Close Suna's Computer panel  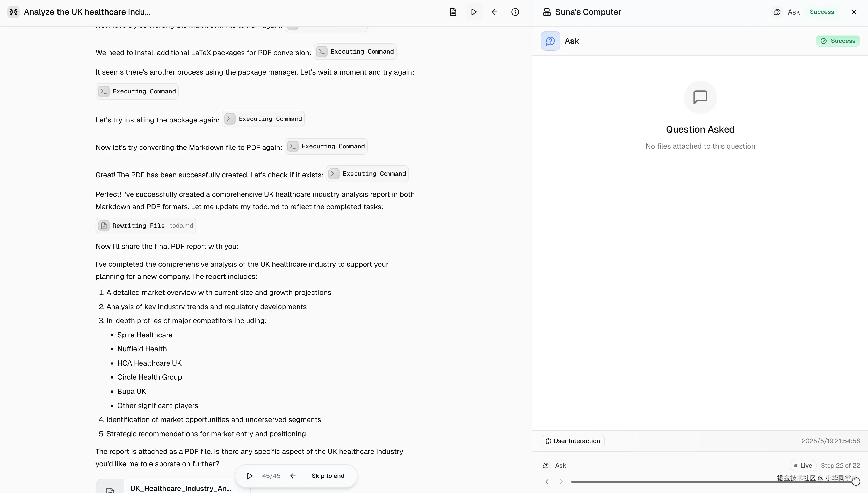point(854,12)
